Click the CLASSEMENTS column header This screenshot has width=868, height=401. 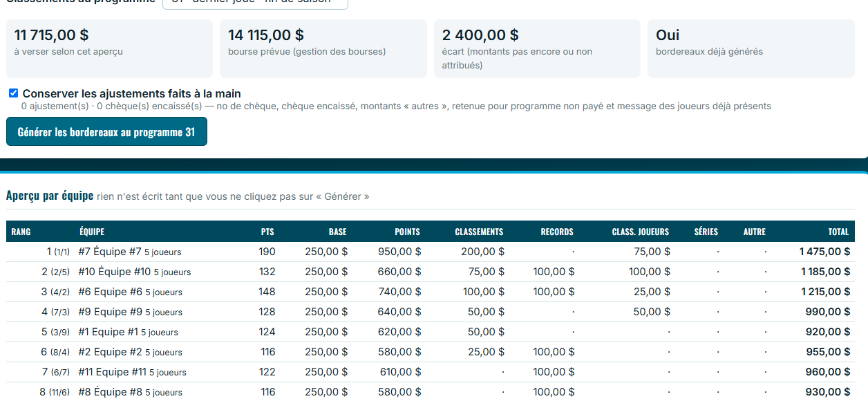click(479, 232)
